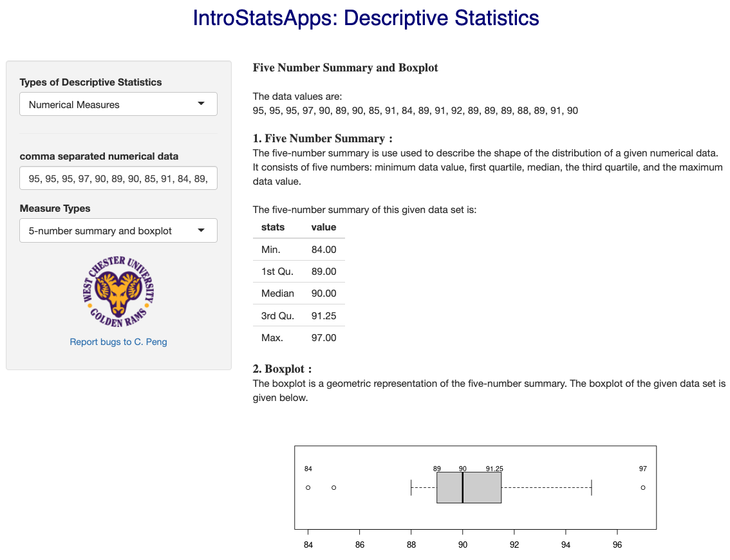
Task: Open the Types of Descriptive Statistics dropdown
Action: 118,104
